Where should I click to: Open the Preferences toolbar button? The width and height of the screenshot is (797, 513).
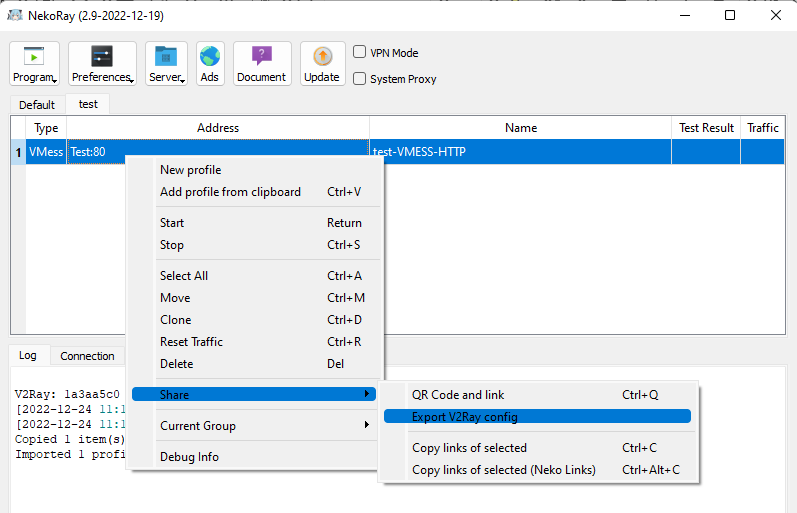tap(102, 64)
